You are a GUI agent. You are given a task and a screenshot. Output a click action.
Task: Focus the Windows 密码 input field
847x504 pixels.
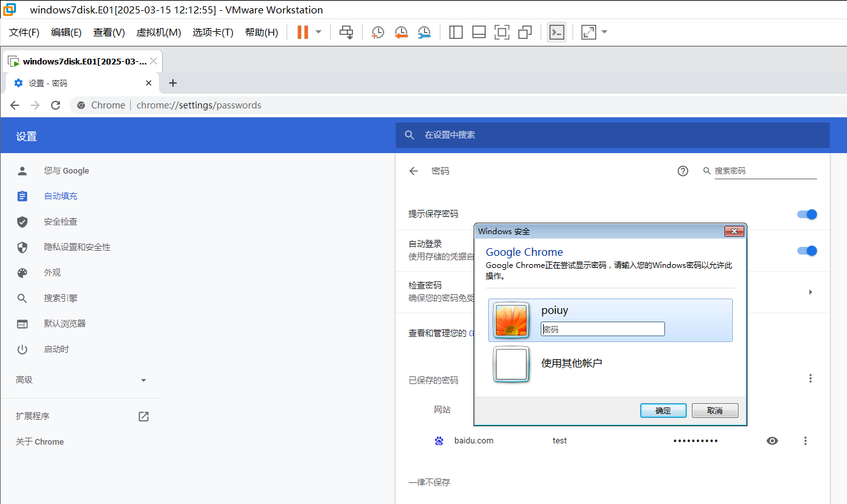(603, 329)
